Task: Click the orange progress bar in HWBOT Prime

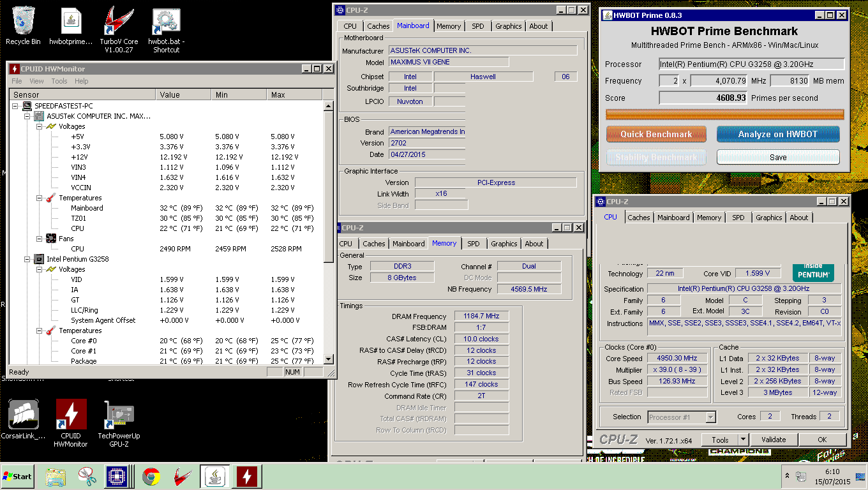Action: point(724,115)
